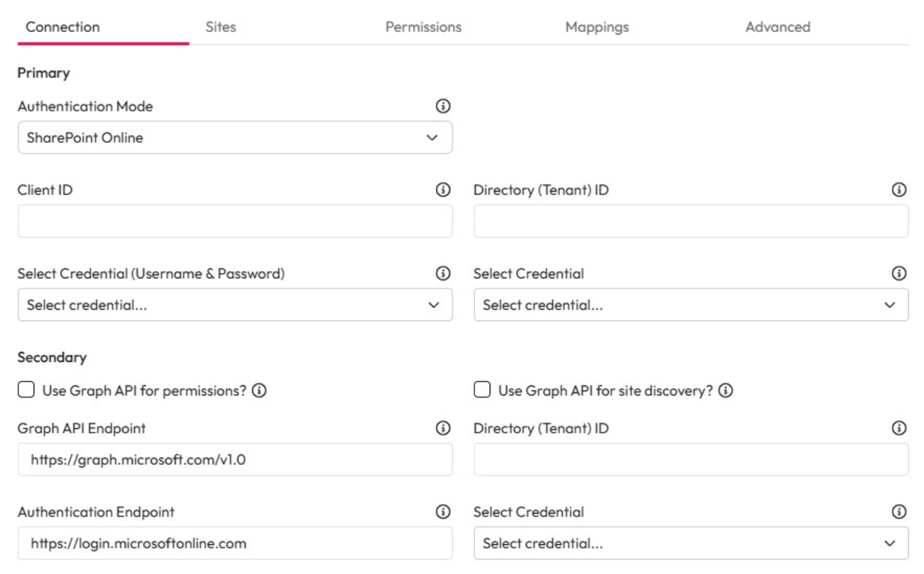Open the Mappings tab
This screenshot has width=924, height=574.
[597, 27]
